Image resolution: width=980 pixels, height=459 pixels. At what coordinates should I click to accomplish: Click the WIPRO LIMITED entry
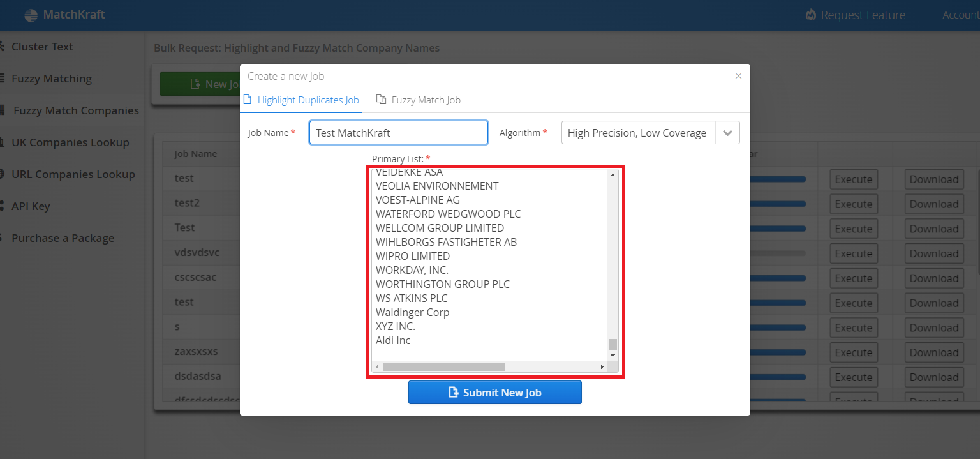click(413, 256)
